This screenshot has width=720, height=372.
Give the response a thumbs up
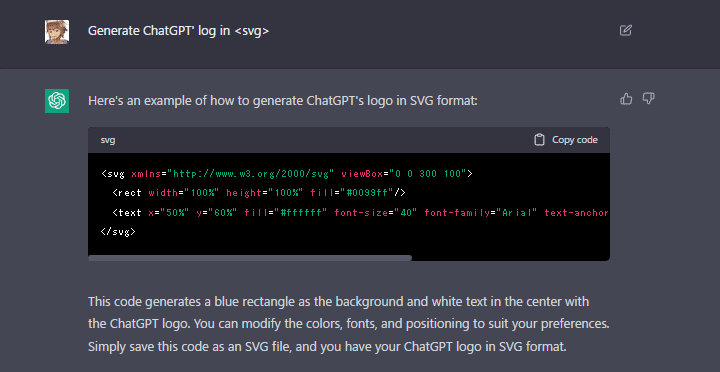626,98
